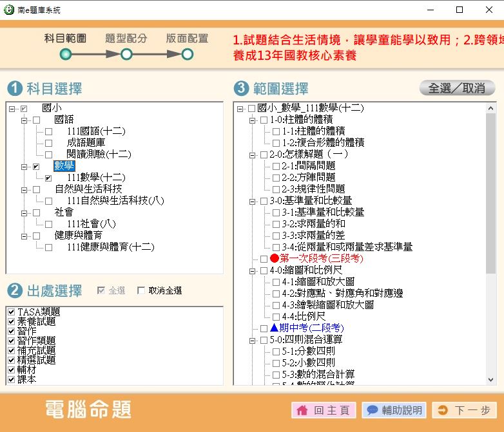Collapse the 數學 subject node
Viewport: 504px width, 432px height.
click(x=24, y=167)
